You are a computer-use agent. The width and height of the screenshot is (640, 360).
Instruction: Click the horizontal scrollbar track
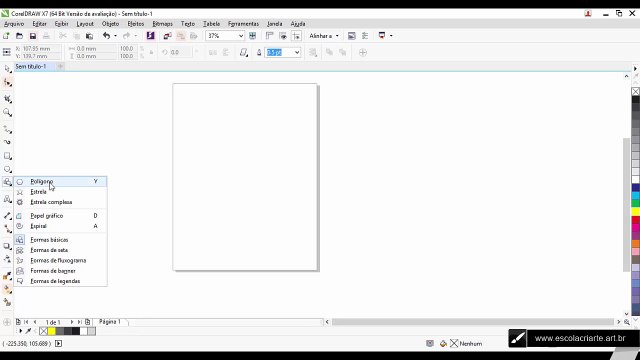(473, 322)
